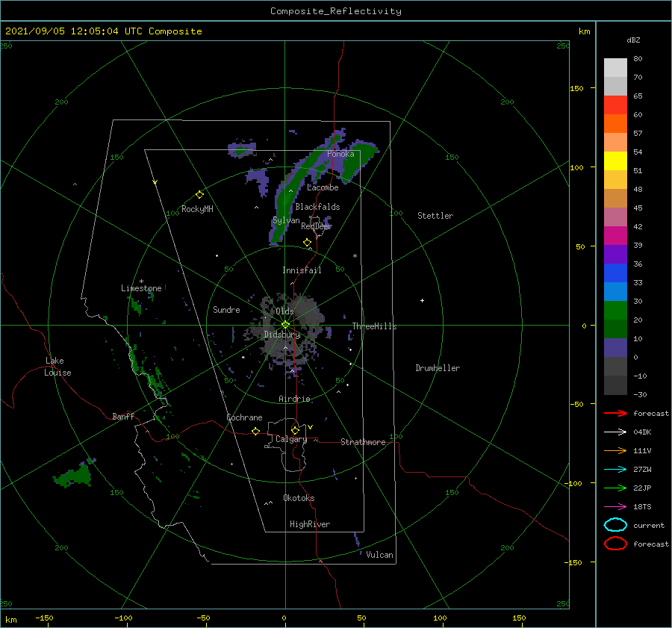Click the ThreeHills label

(374, 326)
